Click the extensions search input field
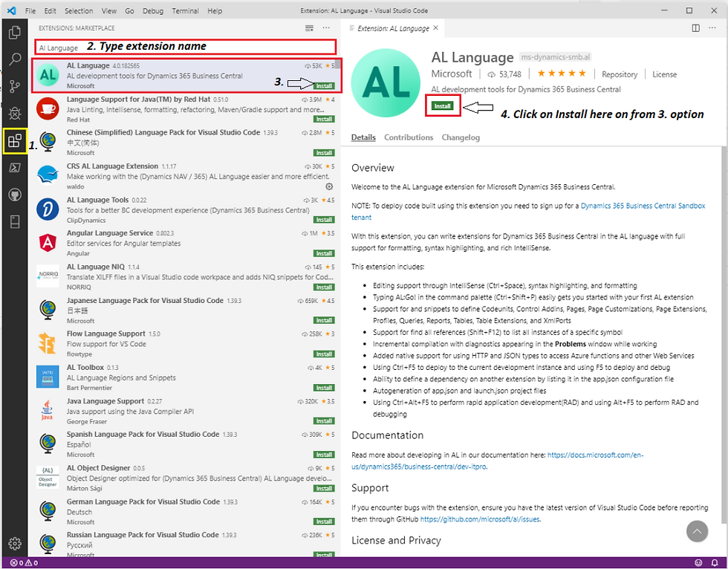This screenshot has width=728, height=569. (185, 47)
